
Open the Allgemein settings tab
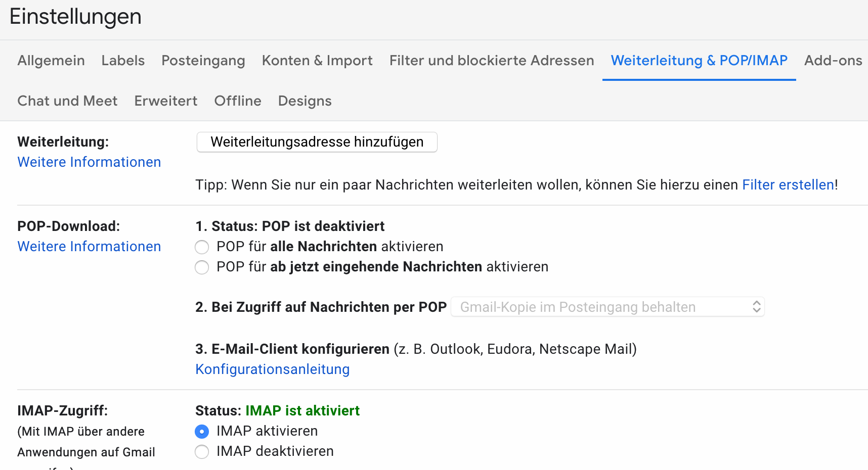[51, 61]
